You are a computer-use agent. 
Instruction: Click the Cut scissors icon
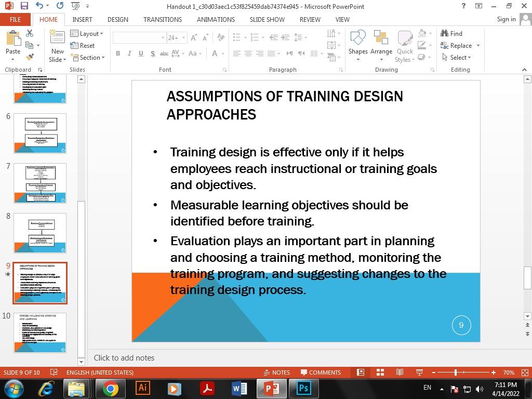(x=30, y=33)
